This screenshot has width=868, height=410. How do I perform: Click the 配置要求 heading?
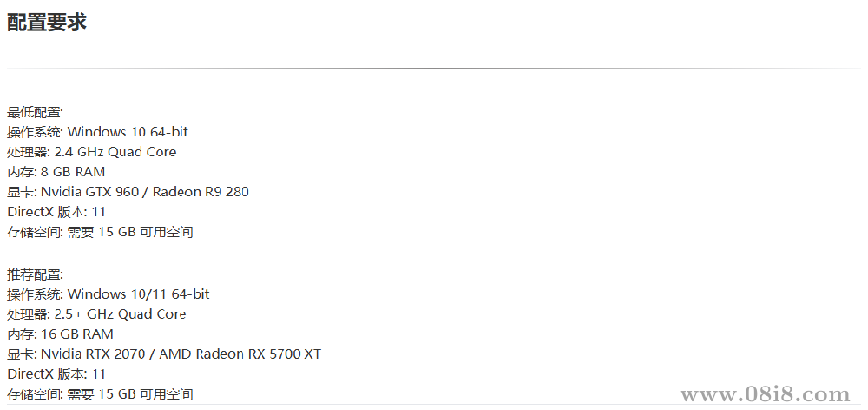point(47,23)
